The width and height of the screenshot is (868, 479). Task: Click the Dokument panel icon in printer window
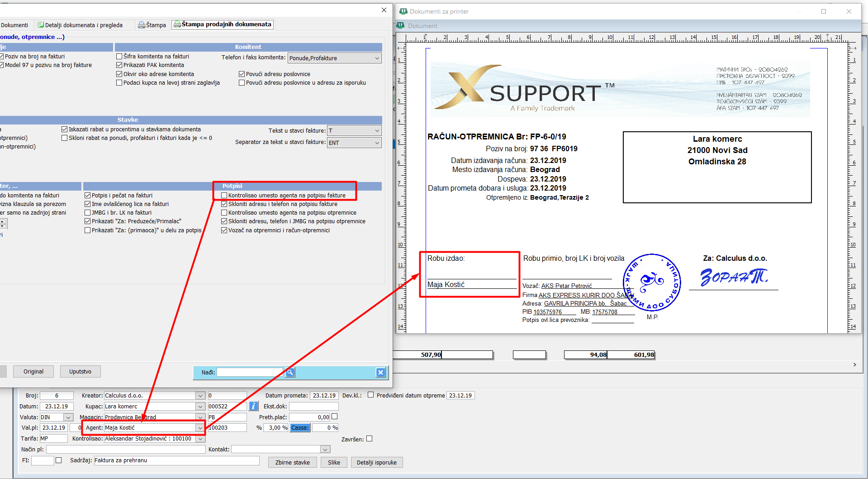(x=400, y=26)
